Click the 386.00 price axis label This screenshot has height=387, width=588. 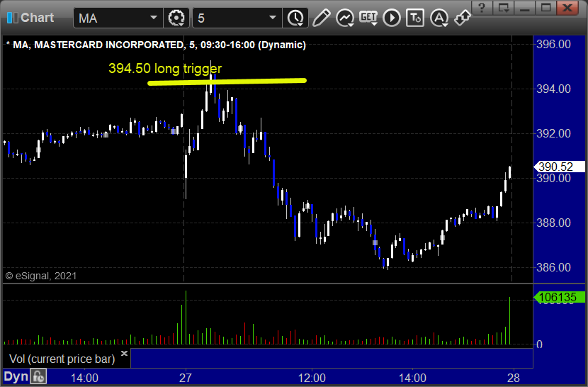(x=553, y=268)
